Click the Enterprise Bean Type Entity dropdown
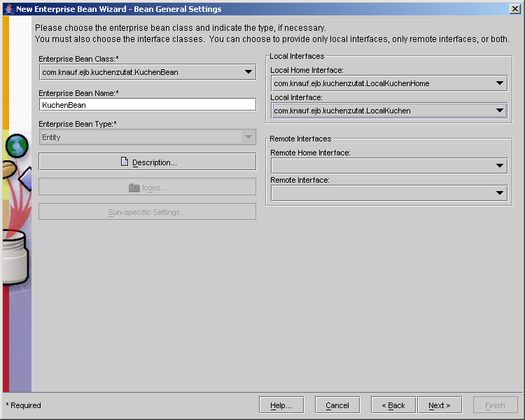Viewport: 525px width, 420px height. point(147,137)
